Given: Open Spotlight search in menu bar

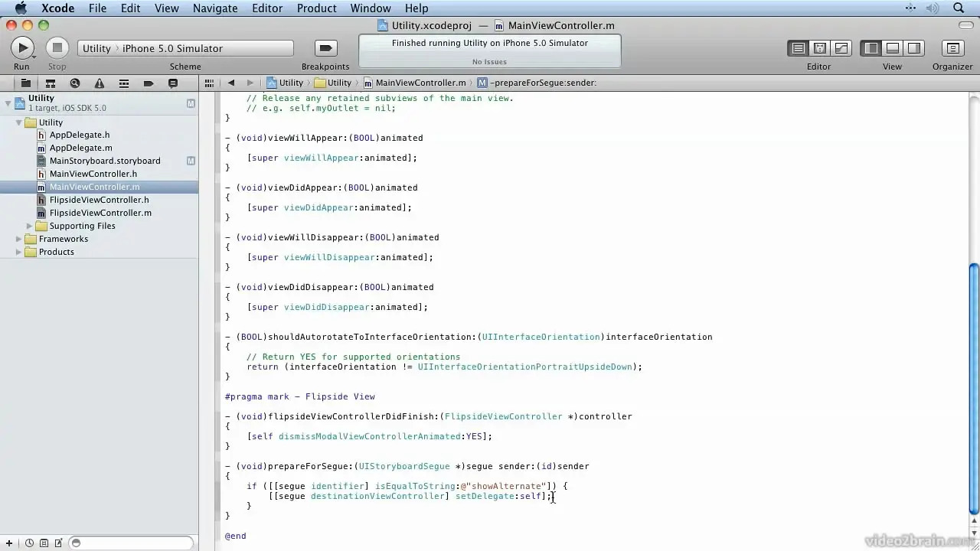Looking at the screenshot, I should point(959,8).
